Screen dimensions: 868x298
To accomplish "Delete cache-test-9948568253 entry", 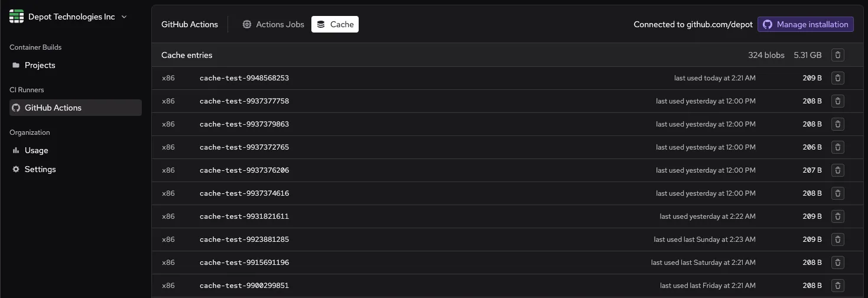I will coord(837,78).
